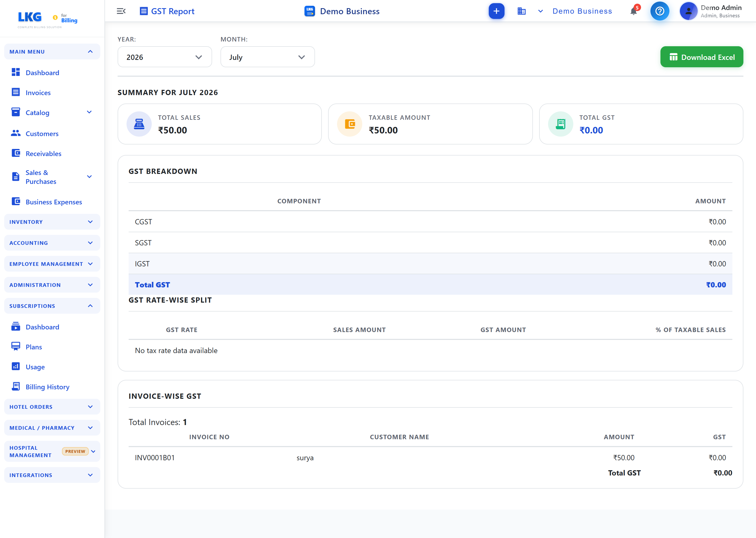Viewport: 756px width, 538px height.
Task: Click the Demo Business header link
Action: click(582, 11)
